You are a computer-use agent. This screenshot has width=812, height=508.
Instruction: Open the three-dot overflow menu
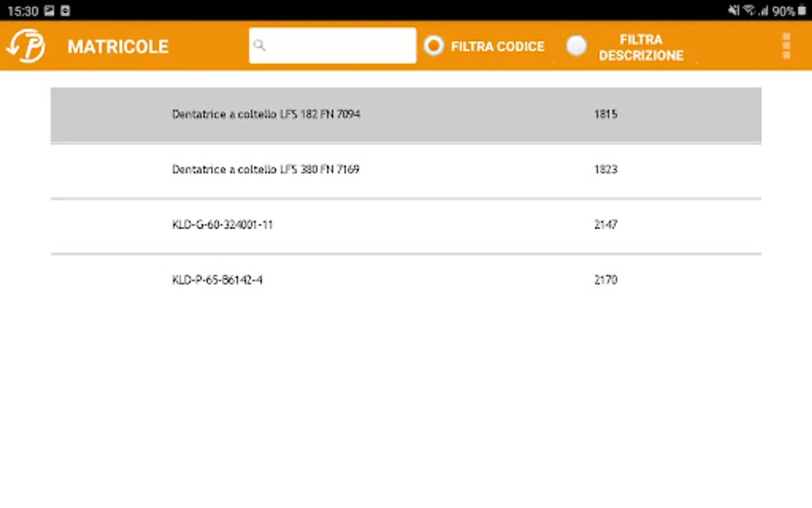coord(786,46)
